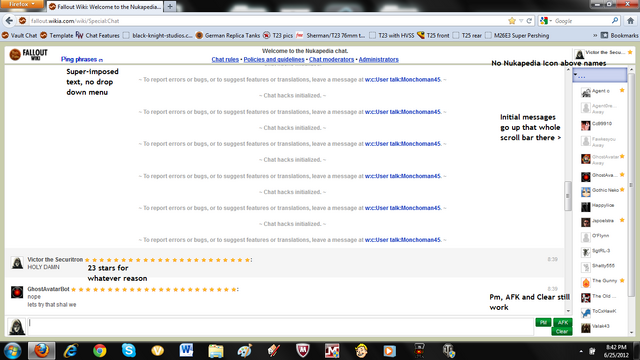Click the green Clear button
This screenshot has height=360, width=640.
click(x=562, y=331)
